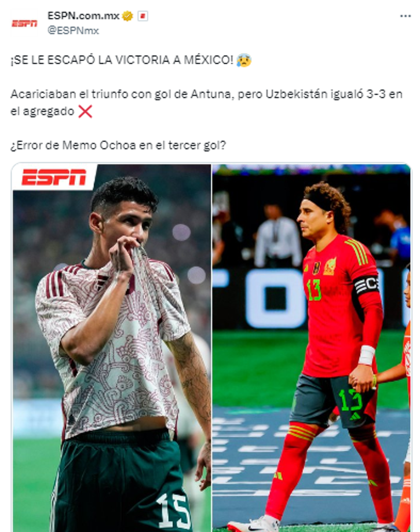Open the @ESPNmx handle link
This screenshot has height=532, width=420.
coord(73,31)
